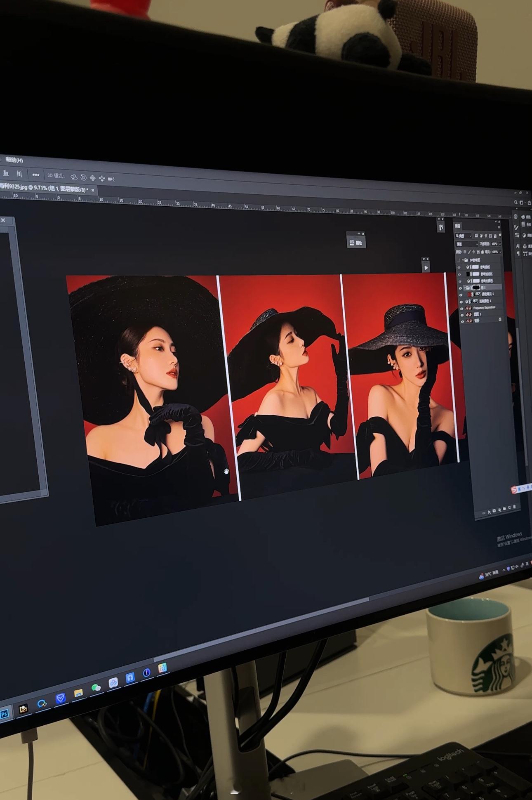
Task: Click the 3D scale video-camera mode icon
Action: pyautogui.click(x=111, y=179)
